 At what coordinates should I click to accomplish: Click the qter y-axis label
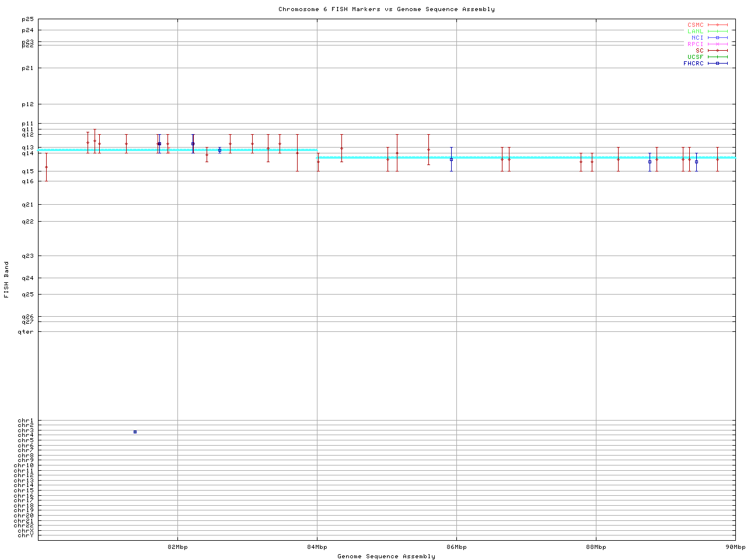click(26, 332)
